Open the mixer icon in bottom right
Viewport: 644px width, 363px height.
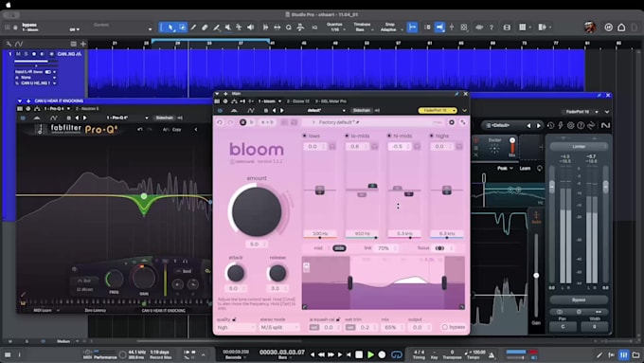(624, 354)
